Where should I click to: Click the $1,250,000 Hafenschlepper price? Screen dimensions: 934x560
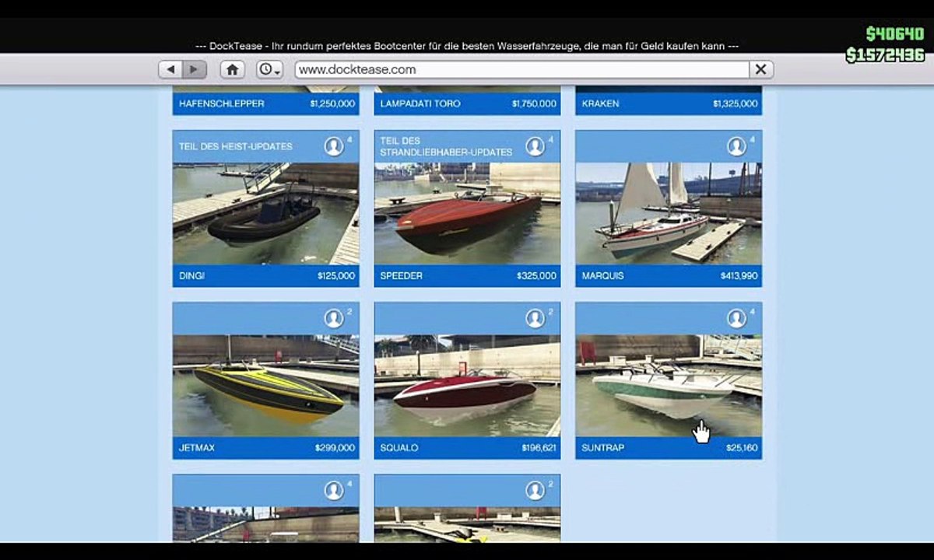point(332,103)
